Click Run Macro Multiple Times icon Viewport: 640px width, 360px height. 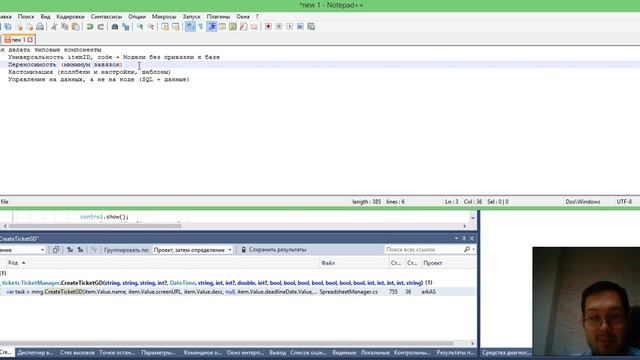tap(300, 27)
